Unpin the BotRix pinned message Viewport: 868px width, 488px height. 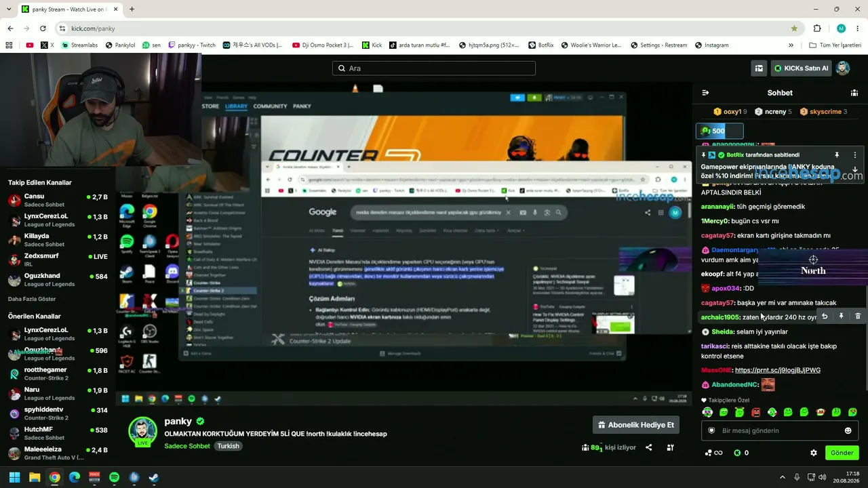(x=837, y=155)
